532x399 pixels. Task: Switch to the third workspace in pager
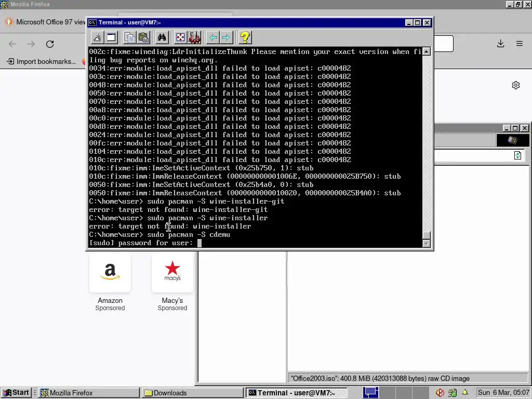pos(403,393)
